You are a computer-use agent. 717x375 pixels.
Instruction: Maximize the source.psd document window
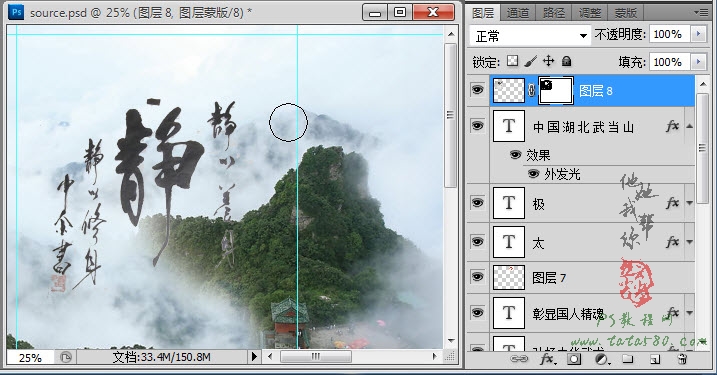[400, 12]
